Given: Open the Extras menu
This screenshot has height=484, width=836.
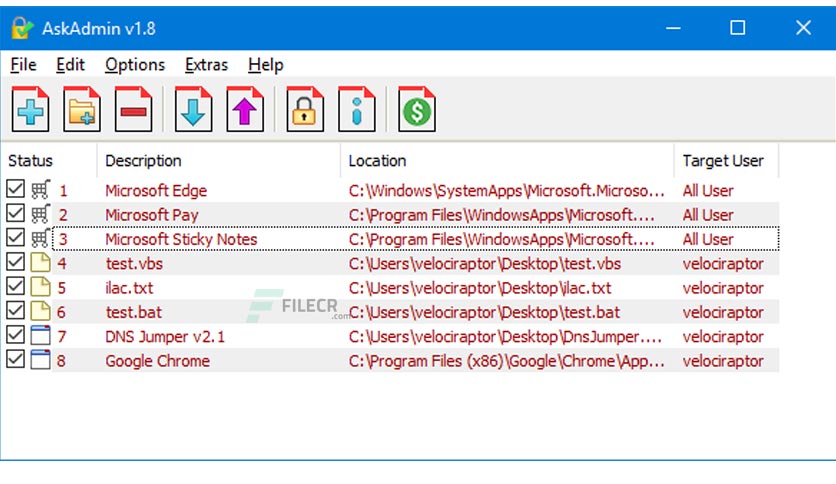Looking at the screenshot, I should [206, 64].
